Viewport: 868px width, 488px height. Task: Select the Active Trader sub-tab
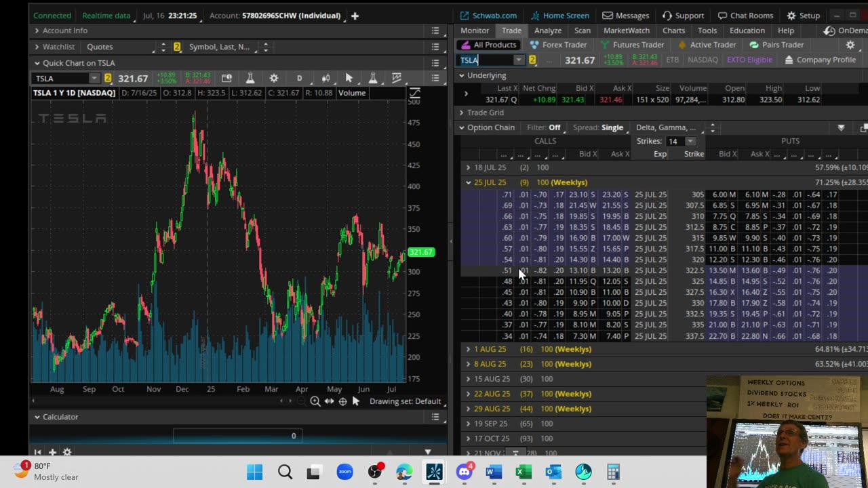pos(706,45)
